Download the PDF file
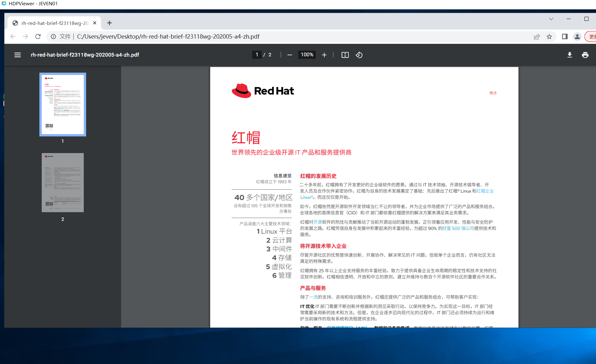596x364 pixels. pyautogui.click(x=570, y=55)
